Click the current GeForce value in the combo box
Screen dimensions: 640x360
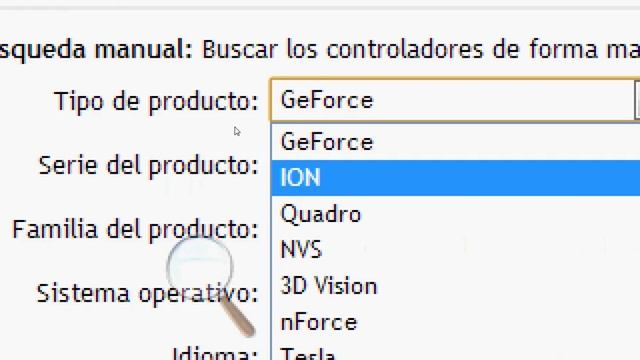(x=327, y=100)
